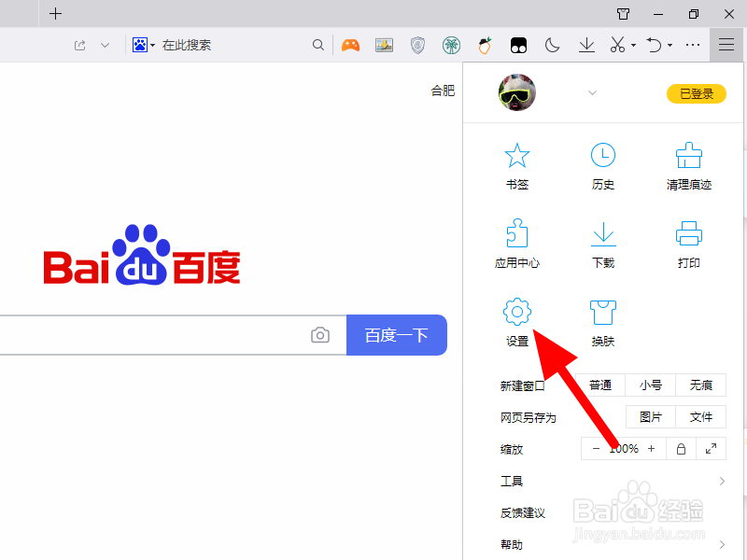Click the camera image search icon
The height and width of the screenshot is (560, 747).
(x=320, y=335)
